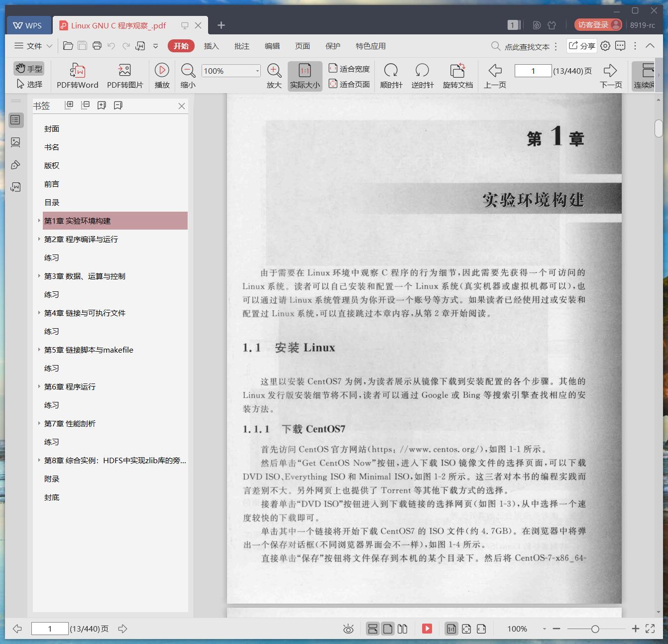Zoom in with the 放大 magnifier
Viewport: 668px width, 644px height.
(x=274, y=76)
